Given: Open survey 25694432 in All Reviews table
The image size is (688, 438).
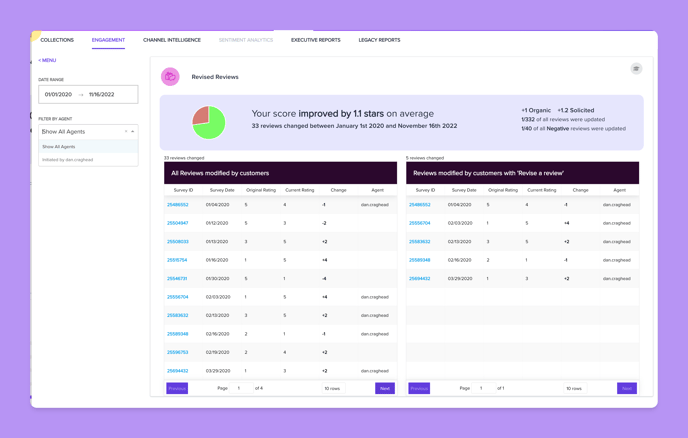Looking at the screenshot, I should [178, 371].
